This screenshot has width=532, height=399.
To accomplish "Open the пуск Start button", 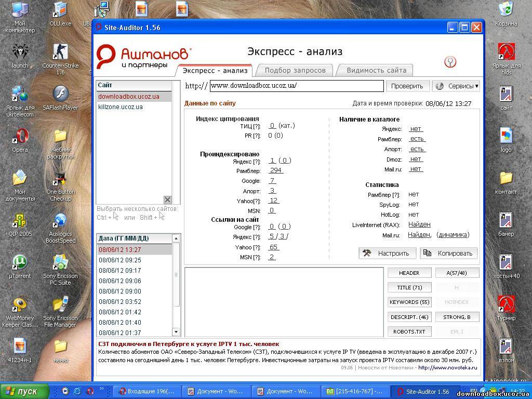I will coord(24,392).
